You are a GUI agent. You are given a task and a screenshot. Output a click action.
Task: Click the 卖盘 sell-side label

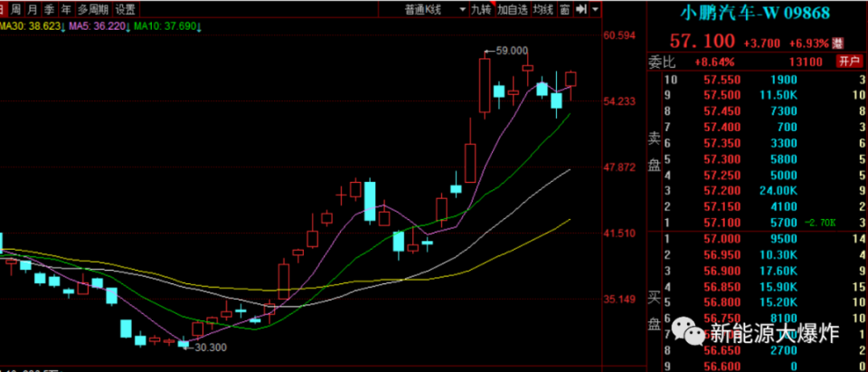[655, 152]
